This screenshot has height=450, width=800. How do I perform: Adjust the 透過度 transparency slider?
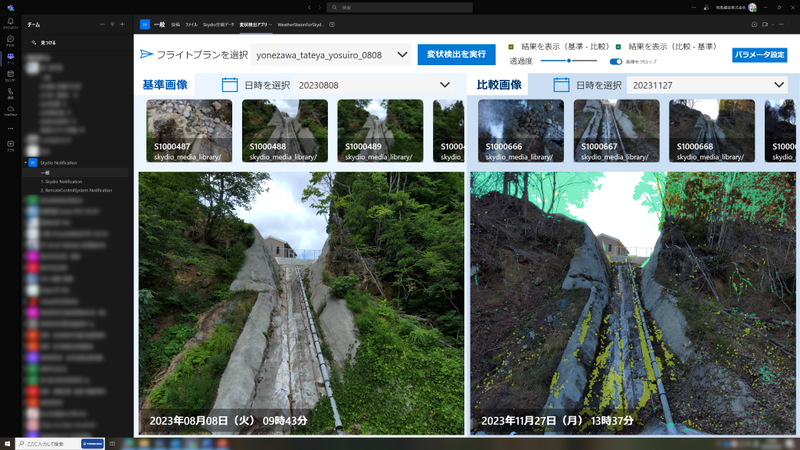coord(569,61)
